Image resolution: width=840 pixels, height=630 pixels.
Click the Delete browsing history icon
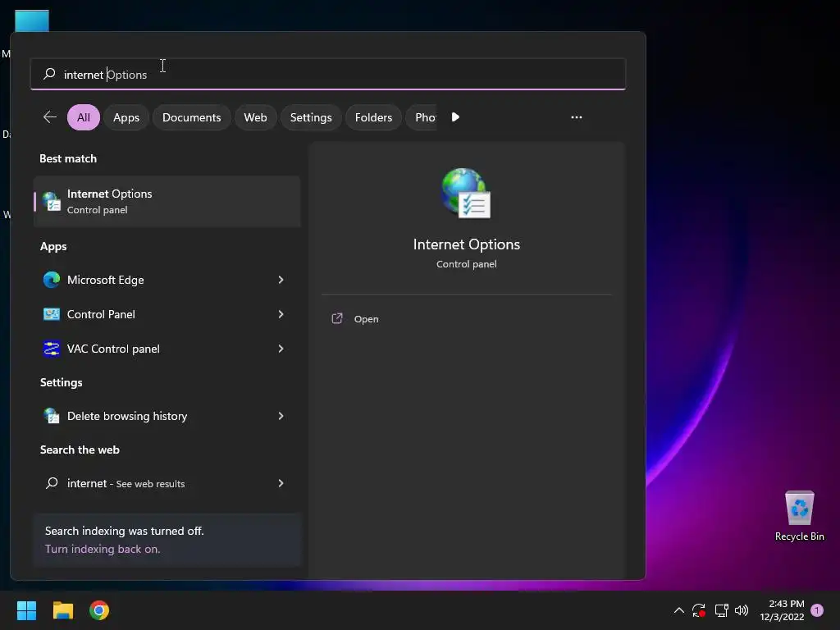click(52, 416)
